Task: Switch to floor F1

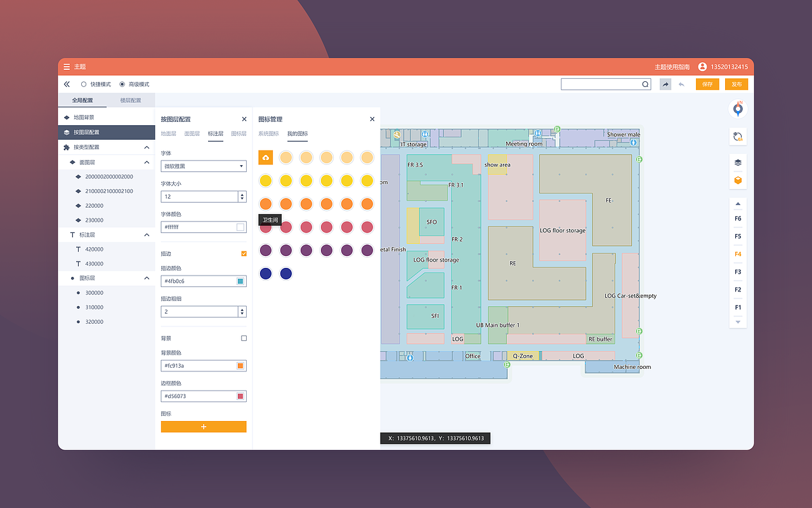Action: click(x=738, y=307)
